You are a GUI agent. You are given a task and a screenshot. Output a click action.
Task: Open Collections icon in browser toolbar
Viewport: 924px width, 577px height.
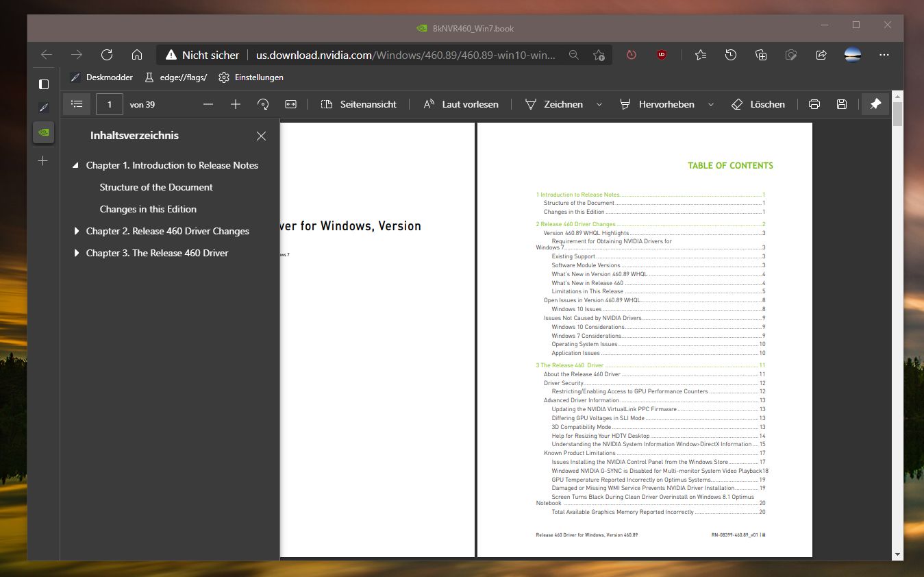pos(761,55)
